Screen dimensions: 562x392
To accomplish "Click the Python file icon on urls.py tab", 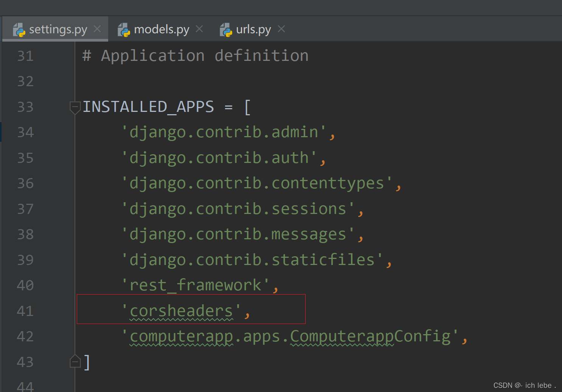I will coord(226,29).
